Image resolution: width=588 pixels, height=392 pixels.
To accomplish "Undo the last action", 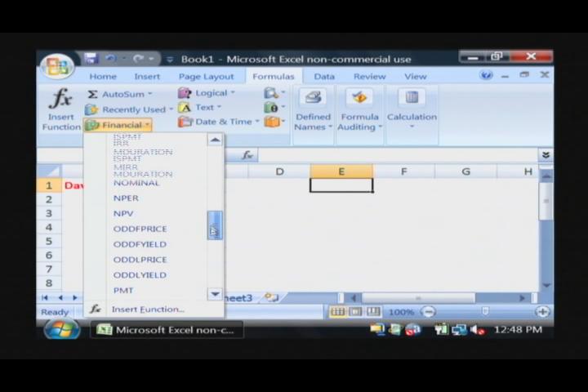I will [x=110, y=59].
